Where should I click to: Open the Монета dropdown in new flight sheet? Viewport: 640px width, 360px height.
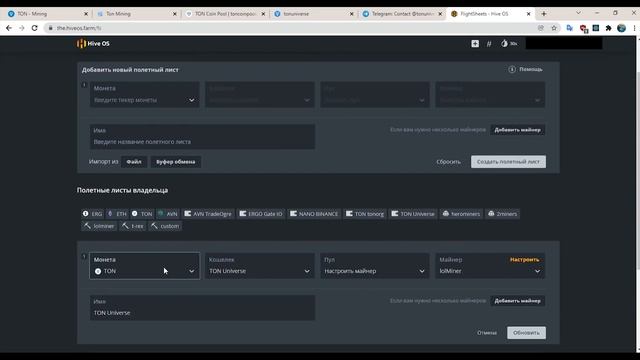(145, 95)
